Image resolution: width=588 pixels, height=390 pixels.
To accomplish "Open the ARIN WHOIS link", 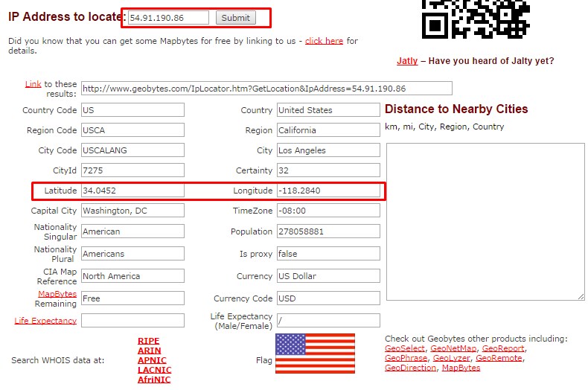I will pos(150,351).
